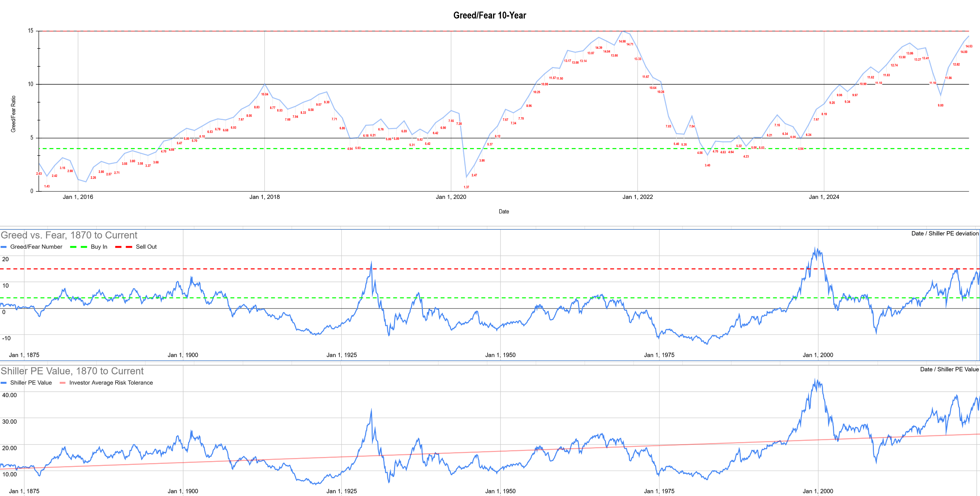Click the 2.63 first data label

[39, 174]
